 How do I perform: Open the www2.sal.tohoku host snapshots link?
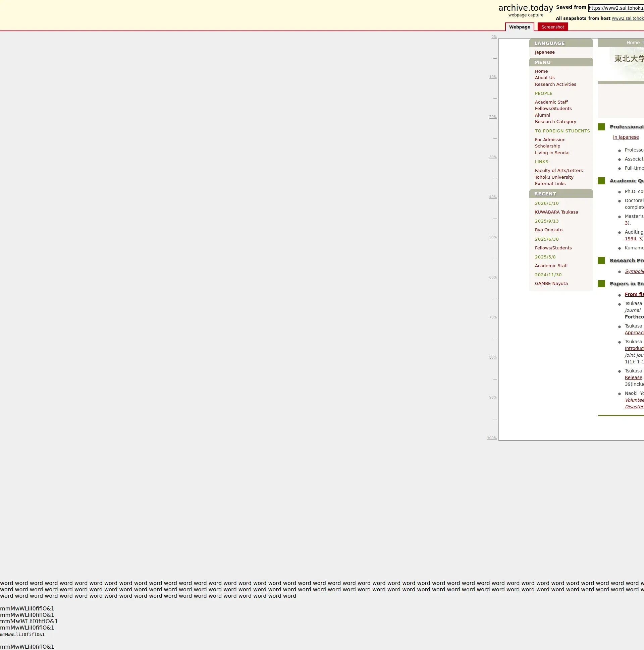click(x=628, y=18)
